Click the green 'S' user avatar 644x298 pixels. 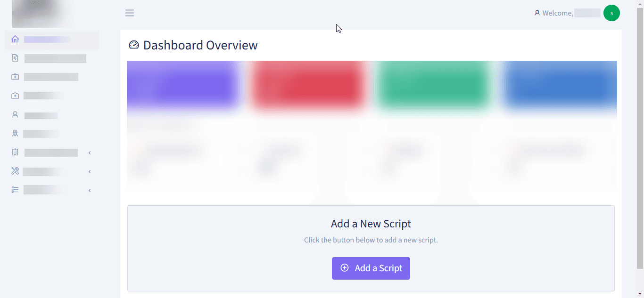611,13
